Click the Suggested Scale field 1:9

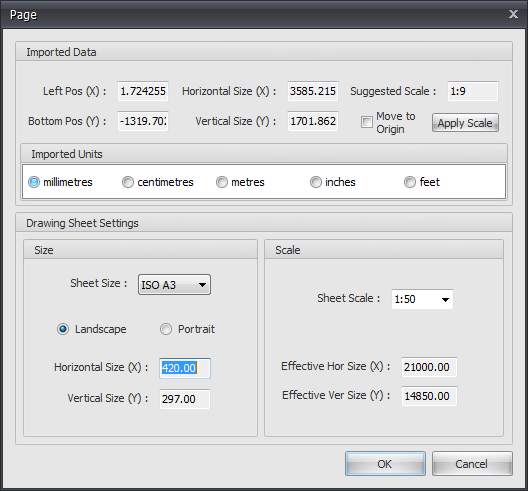pyautogui.click(x=473, y=91)
